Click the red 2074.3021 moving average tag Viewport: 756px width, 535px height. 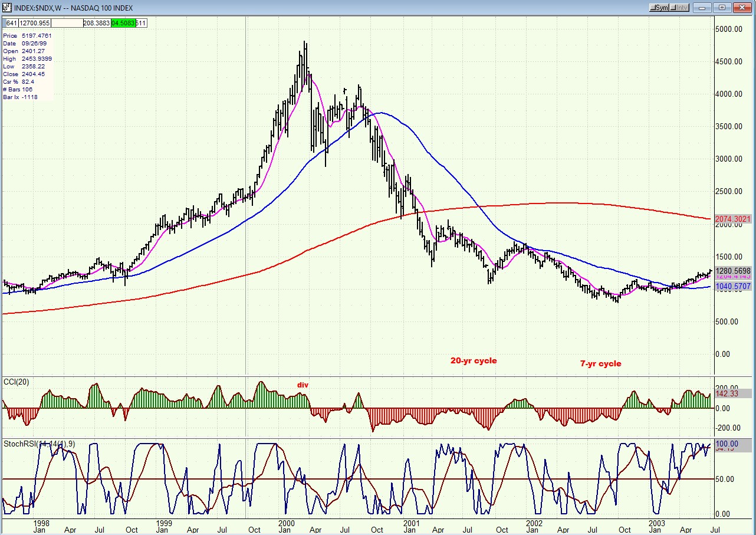[x=733, y=219]
